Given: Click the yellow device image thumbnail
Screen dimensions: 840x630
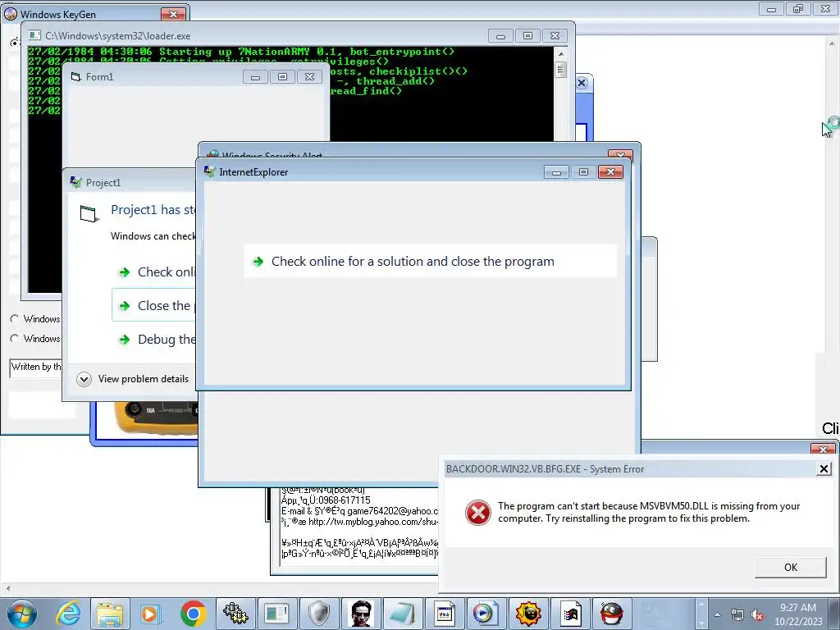Looking at the screenshot, I should 155,418.
